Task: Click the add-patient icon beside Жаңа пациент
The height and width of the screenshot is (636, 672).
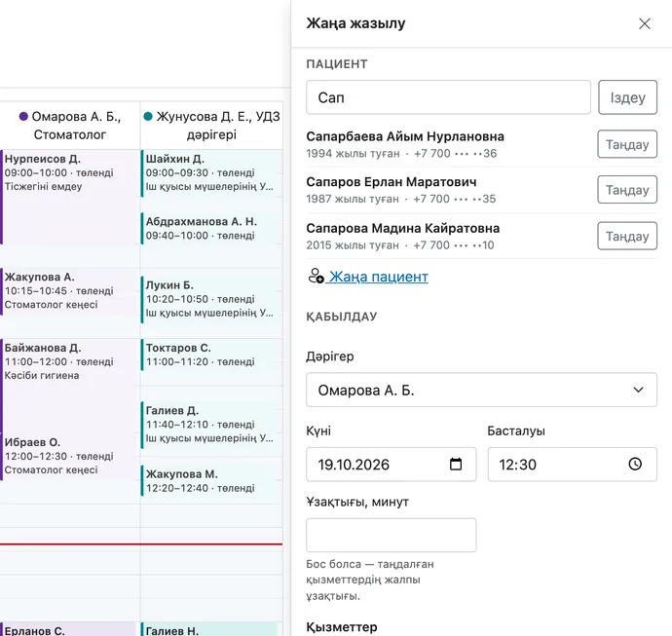Action: (316, 276)
